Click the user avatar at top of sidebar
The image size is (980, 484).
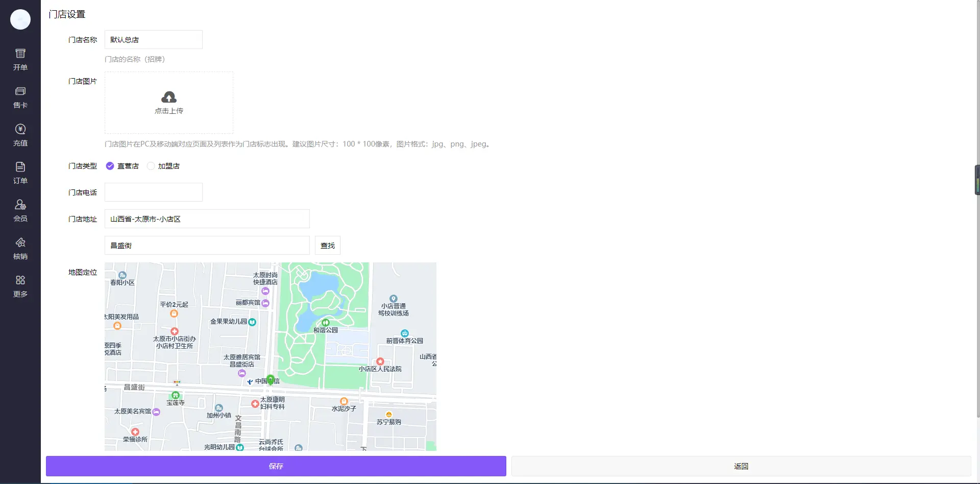point(20,19)
